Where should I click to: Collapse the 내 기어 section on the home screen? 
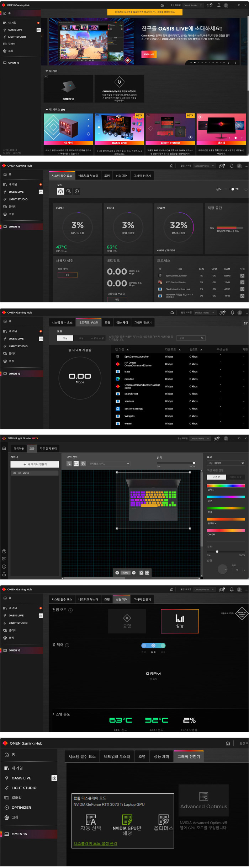(x=47, y=71)
